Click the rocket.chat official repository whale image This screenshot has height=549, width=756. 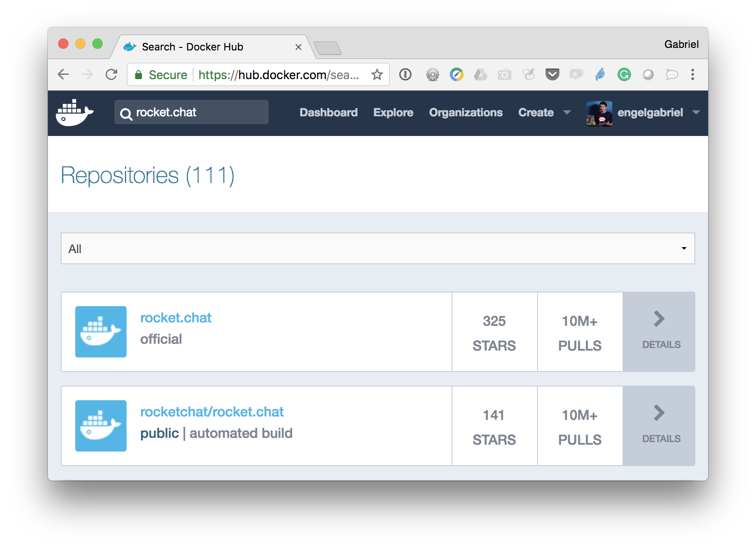101,332
